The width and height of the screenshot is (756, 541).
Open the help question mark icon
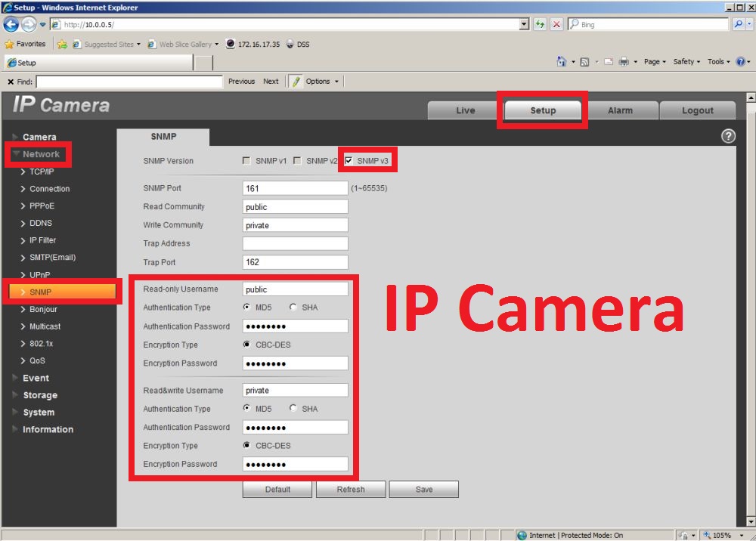click(x=729, y=136)
